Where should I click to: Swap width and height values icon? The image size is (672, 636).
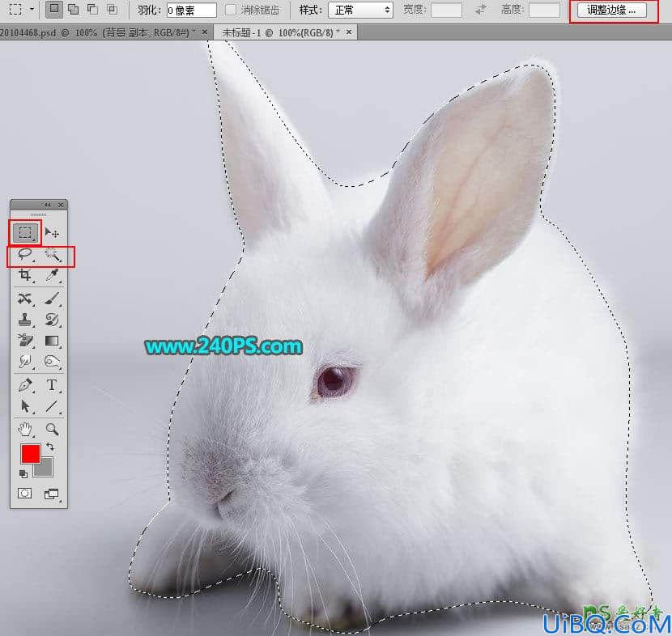tap(481, 10)
